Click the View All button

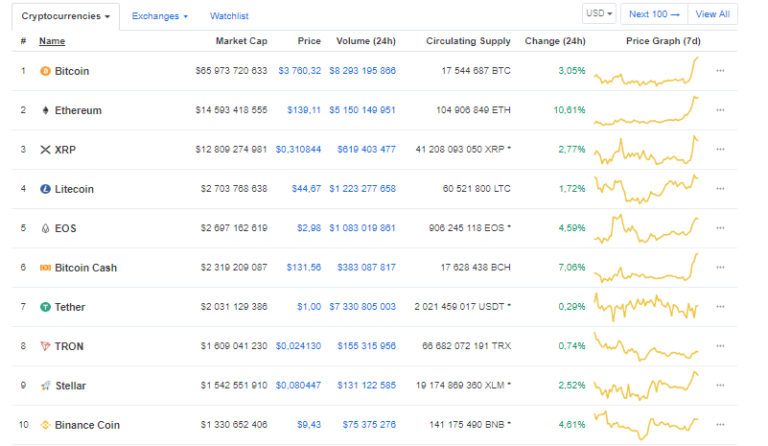pos(712,14)
